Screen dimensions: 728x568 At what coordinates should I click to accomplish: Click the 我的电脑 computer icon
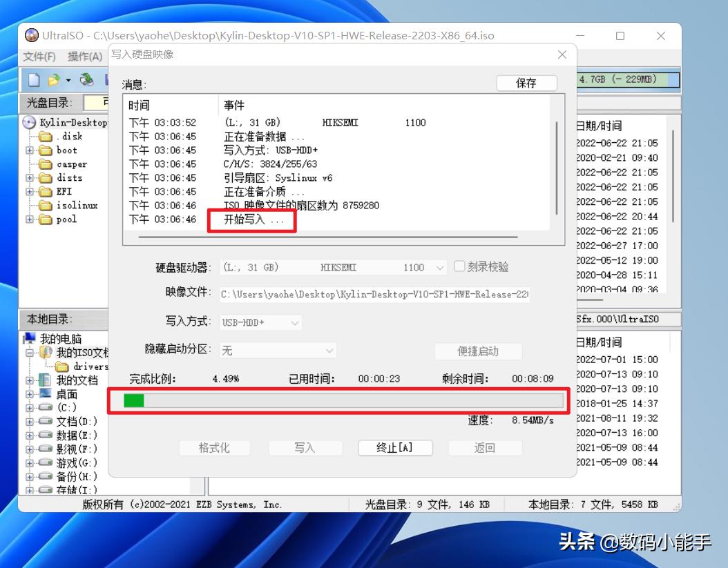pos(29,338)
